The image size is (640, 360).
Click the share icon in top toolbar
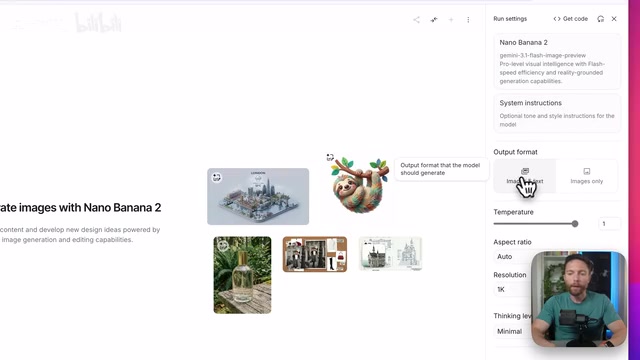click(x=416, y=20)
